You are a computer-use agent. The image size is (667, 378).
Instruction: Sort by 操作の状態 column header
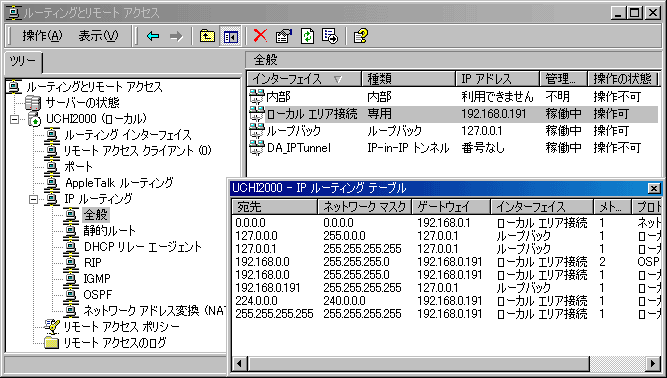(623, 79)
